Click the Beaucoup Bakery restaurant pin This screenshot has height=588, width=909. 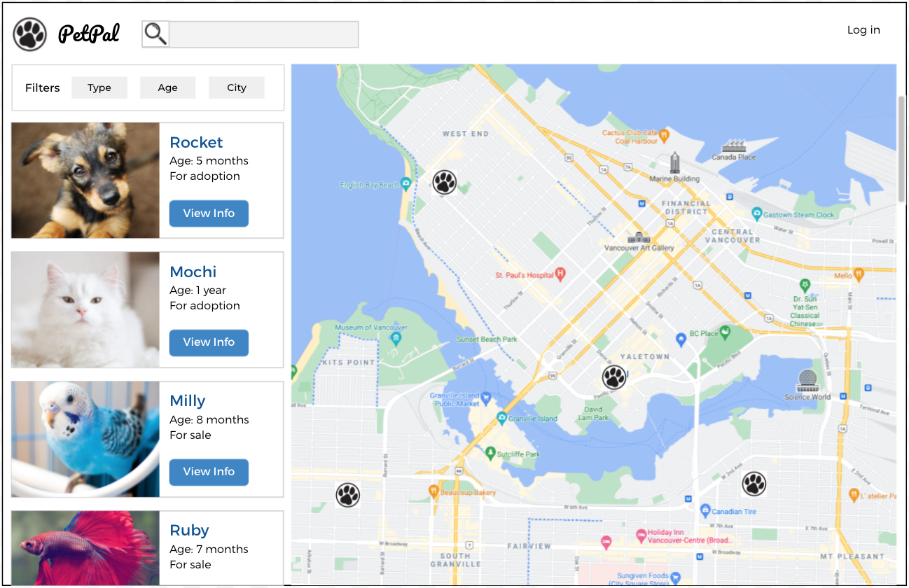point(433,491)
